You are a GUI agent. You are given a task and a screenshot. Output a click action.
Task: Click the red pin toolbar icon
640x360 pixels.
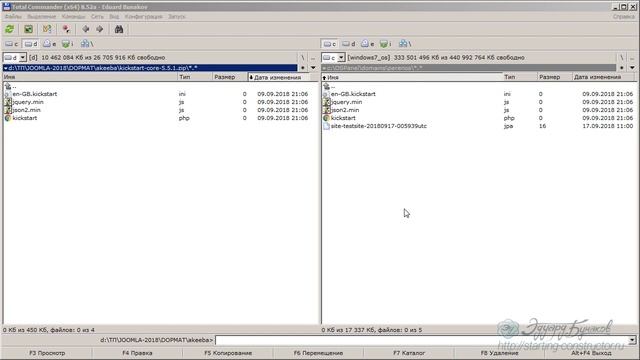[66, 29]
